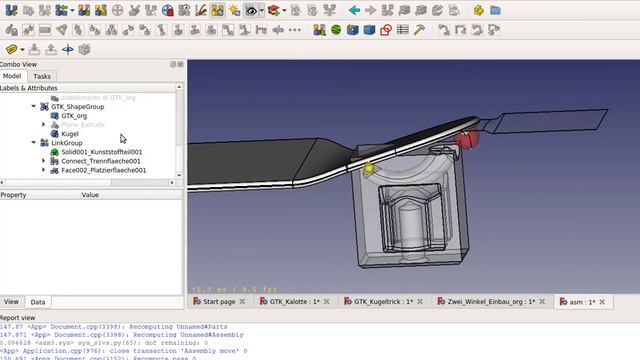The width and height of the screenshot is (640, 360).
Task: Switch to the GTK_Kugeltrick document tab
Action: [383, 302]
